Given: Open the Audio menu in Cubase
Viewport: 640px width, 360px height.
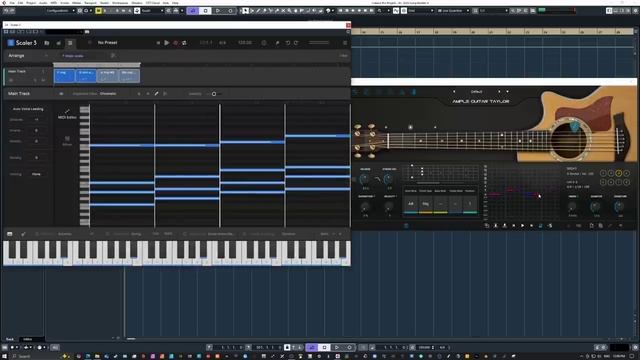Looking at the screenshot, I should tap(43, 3).
